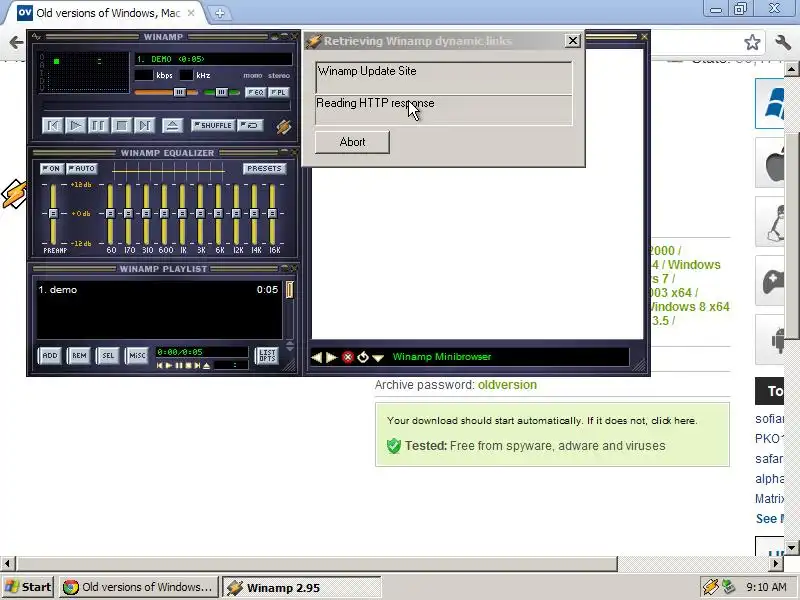Screen dimensions: 800x600
Task: Click the 310 Hz equalizer band slider
Action: point(146,214)
